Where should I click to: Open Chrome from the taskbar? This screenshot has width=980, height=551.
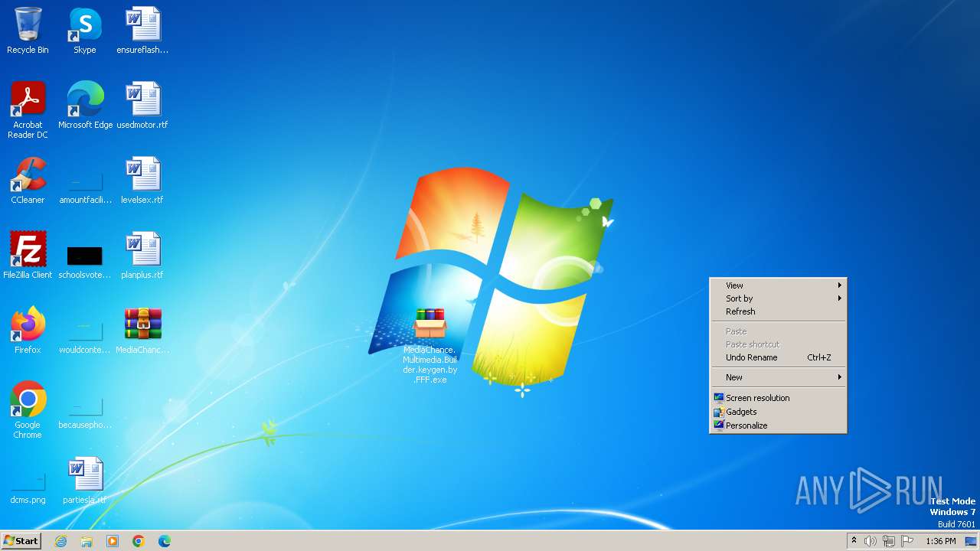pyautogui.click(x=139, y=541)
